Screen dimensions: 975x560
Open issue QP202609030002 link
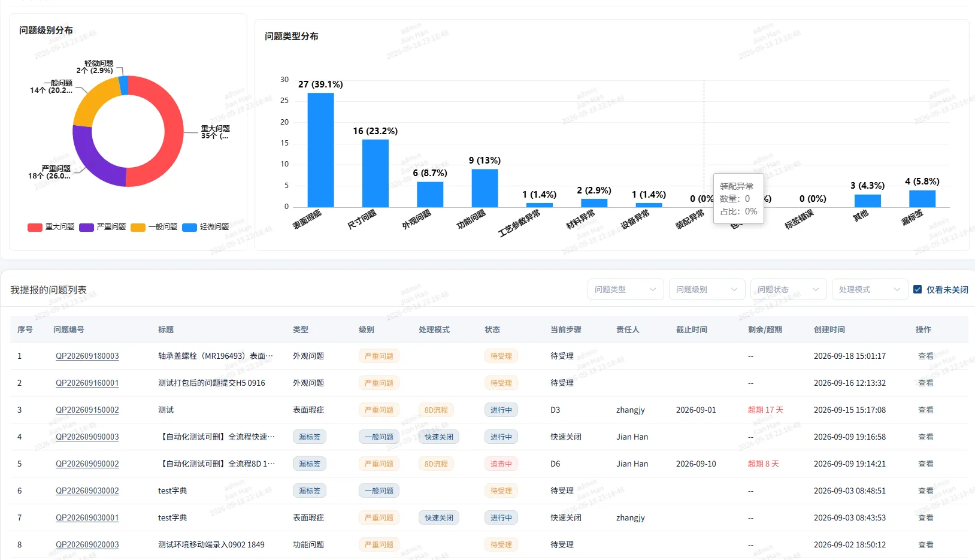(87, 491)
